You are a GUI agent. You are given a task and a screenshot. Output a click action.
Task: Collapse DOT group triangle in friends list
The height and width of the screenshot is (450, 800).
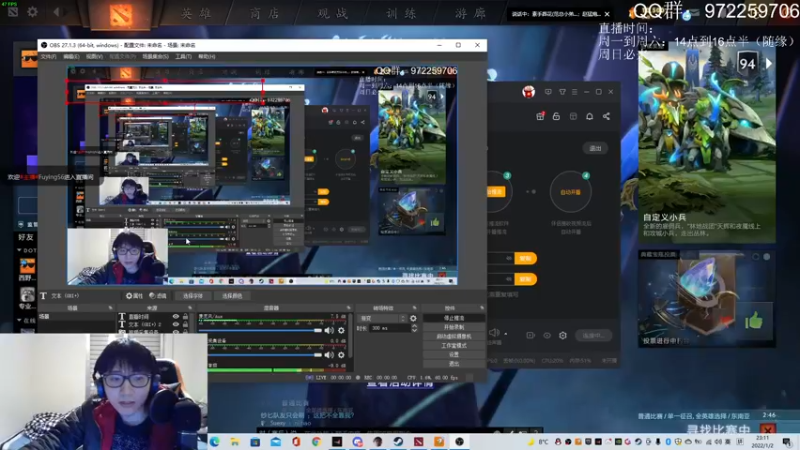point(19,251)
